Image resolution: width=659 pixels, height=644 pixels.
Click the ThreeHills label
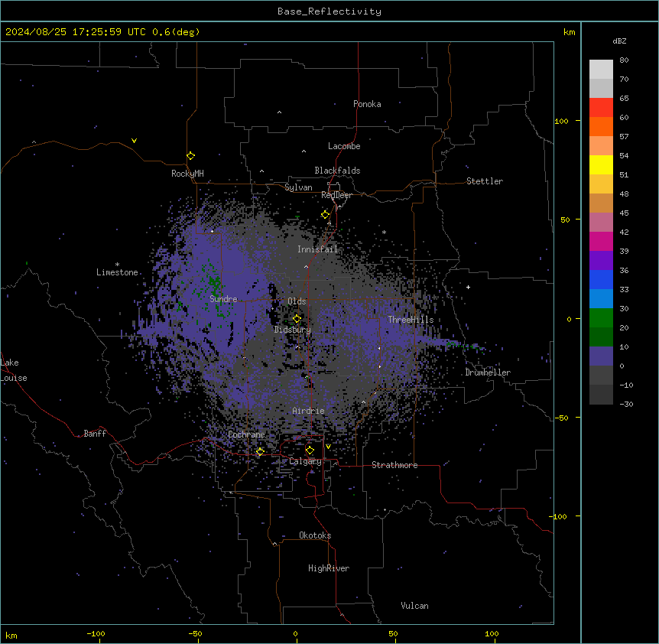tap(411, 320)
